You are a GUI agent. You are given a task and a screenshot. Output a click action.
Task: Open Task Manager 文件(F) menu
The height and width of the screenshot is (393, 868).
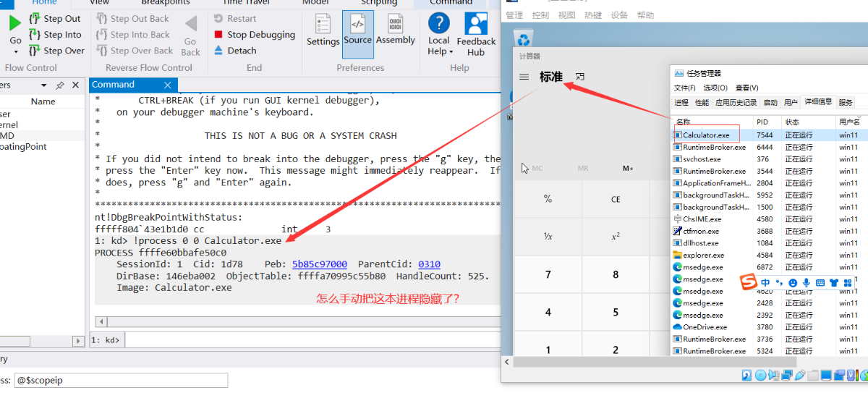coord(684,88)
